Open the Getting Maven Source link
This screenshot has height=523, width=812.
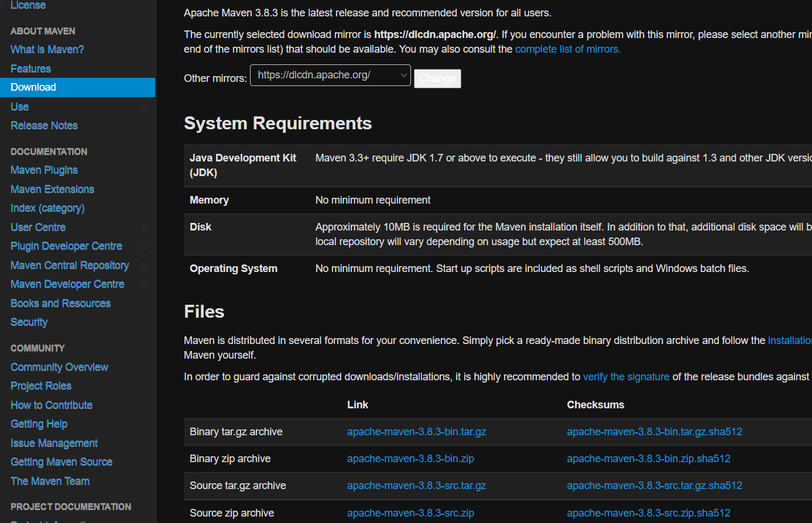(x=61, y=462)
